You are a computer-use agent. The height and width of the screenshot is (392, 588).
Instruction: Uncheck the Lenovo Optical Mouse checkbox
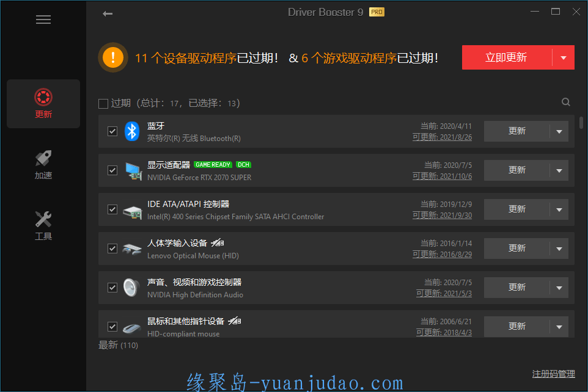point(112,249)
